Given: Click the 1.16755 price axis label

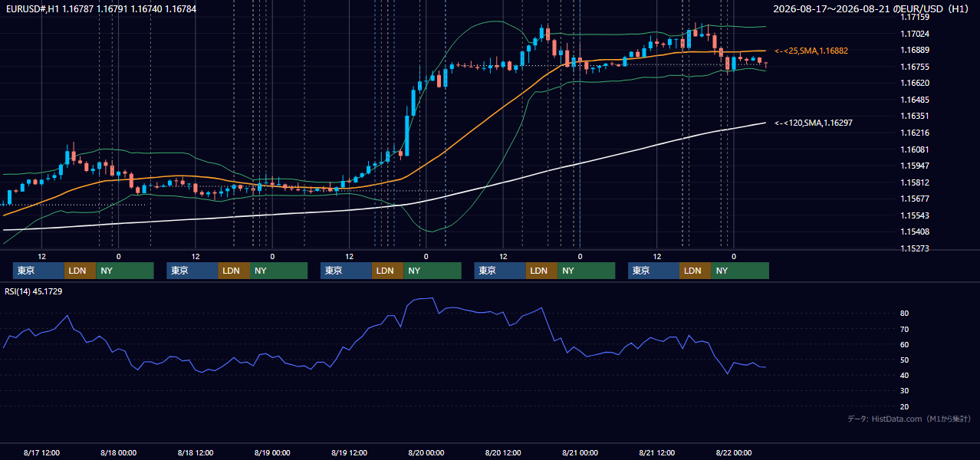Looking at the screenshot, I should (x=915, y=67).
